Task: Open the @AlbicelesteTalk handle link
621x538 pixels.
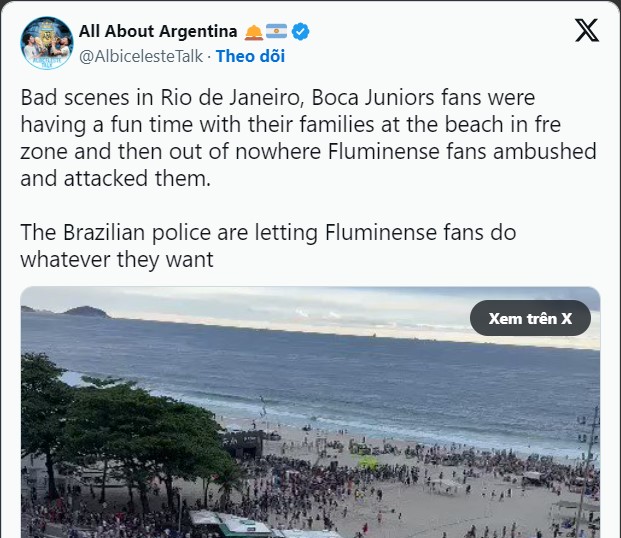Action: point(142,56)
